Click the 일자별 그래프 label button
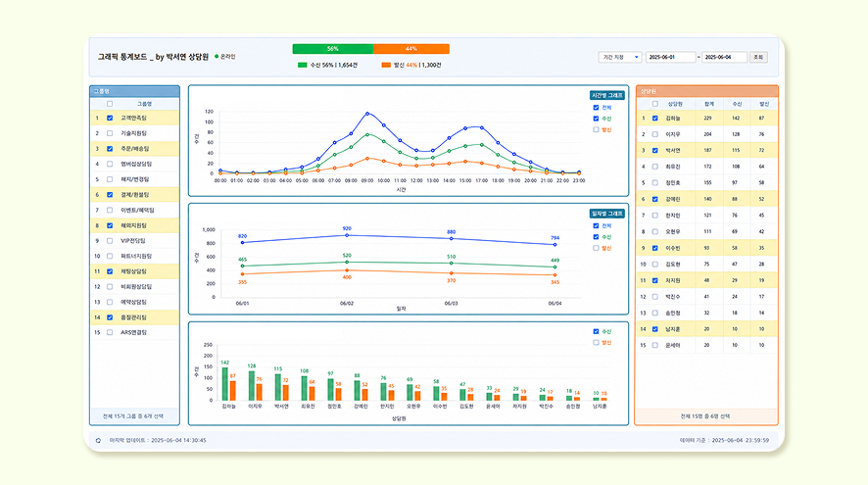Screen dimensions: 868x485 click(607, 214)
